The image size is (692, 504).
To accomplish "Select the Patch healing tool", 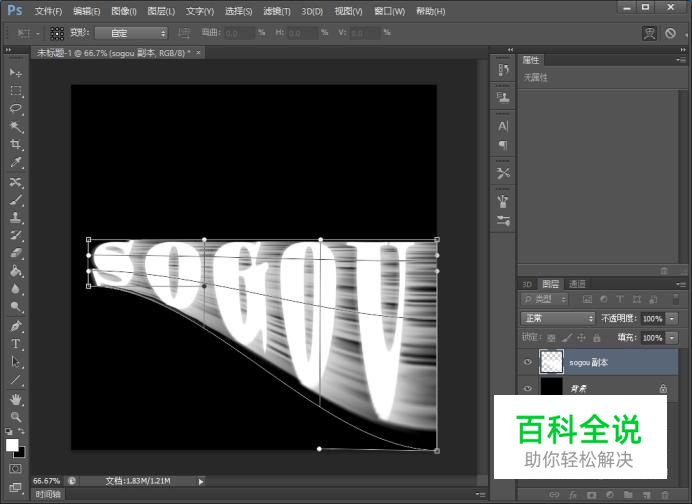I will [16, 182].
